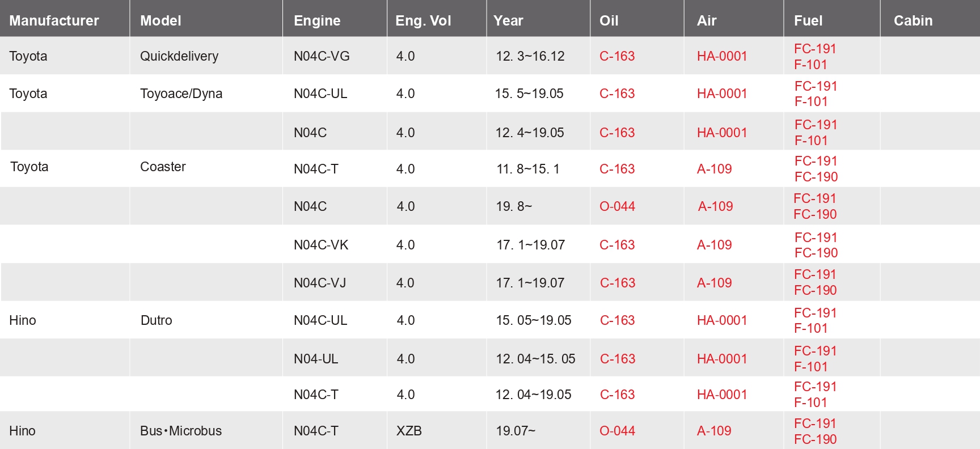Select the Dutro model cell

[156, 320]
